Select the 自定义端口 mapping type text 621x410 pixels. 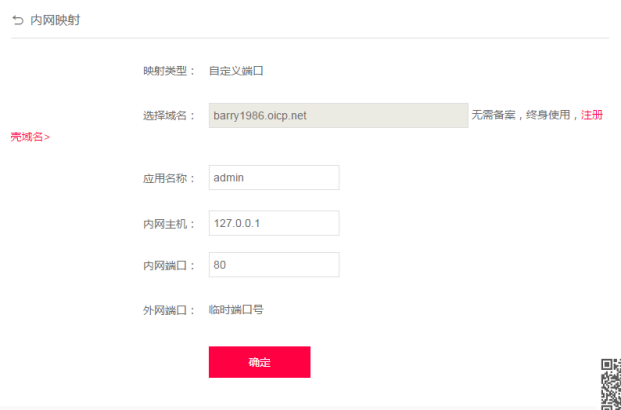click(x=235, y=71)
